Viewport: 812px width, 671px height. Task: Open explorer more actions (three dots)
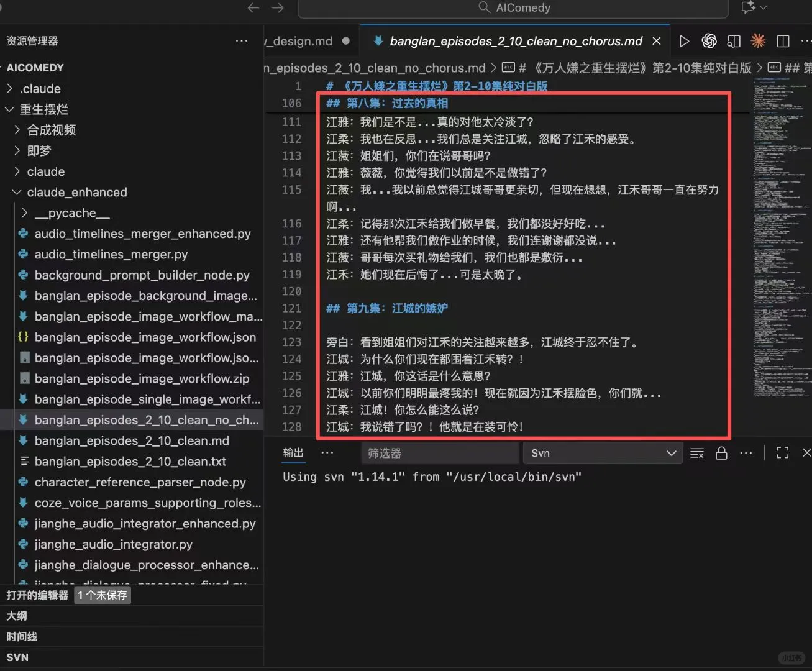click(x=242, y=41)
